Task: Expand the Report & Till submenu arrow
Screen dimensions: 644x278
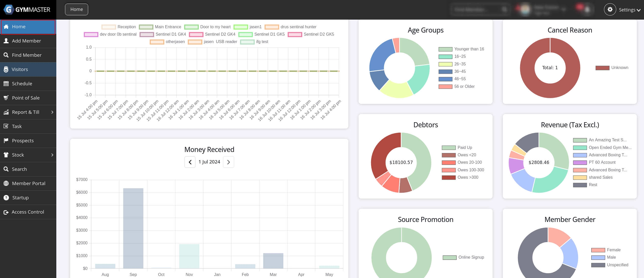Action: [x=52, y=112]
